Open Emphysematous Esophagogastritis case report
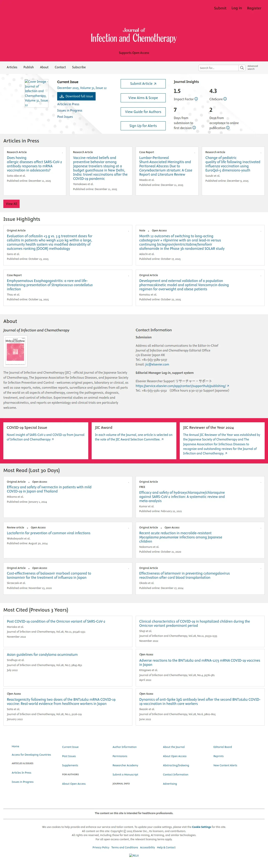Image resolution: width=268 pixels, height=868 pixels. click(50, 285)
